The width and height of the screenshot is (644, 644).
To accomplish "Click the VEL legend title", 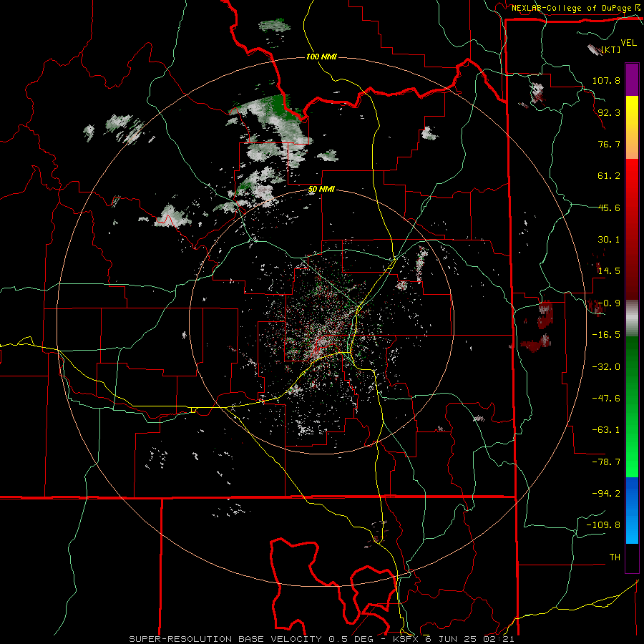I will [628, 43].
